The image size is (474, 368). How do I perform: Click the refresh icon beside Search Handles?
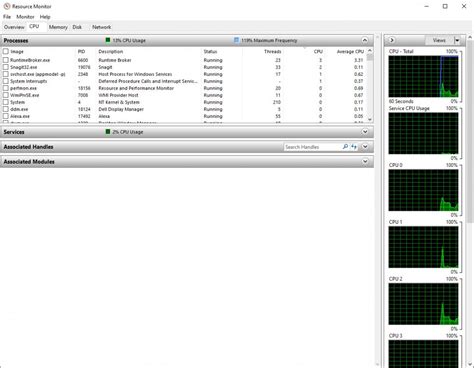click(x=354, y=147)
